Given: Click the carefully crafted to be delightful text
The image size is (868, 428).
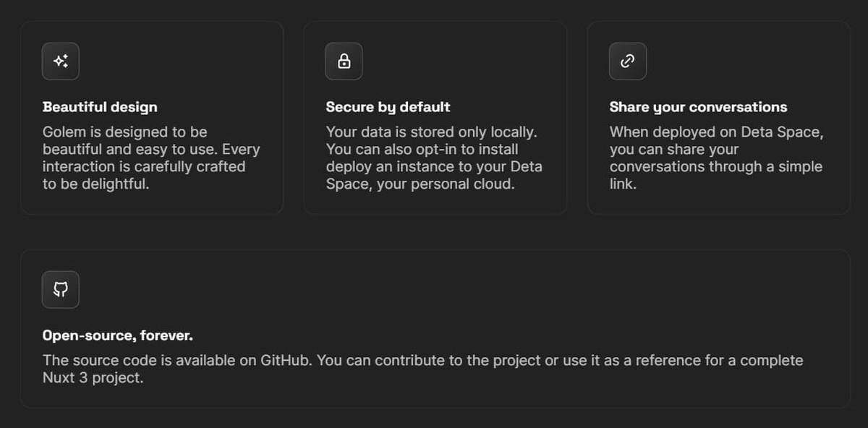Looking at the screenshot, I should coord(144,175).
